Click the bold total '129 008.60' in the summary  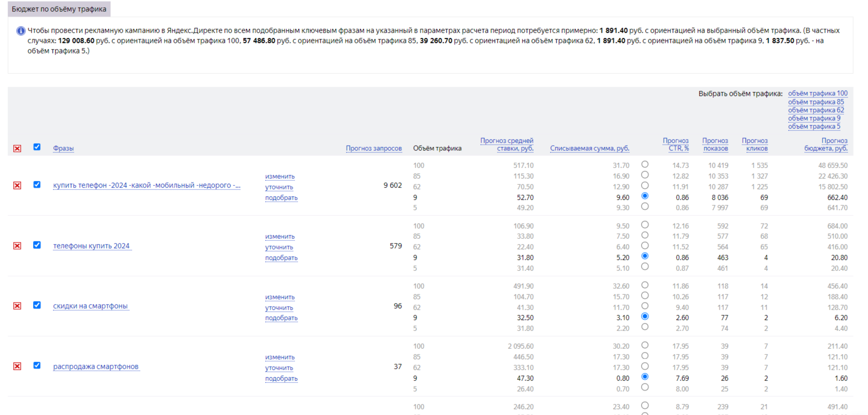pyautogui.click(x=76, y=41)
